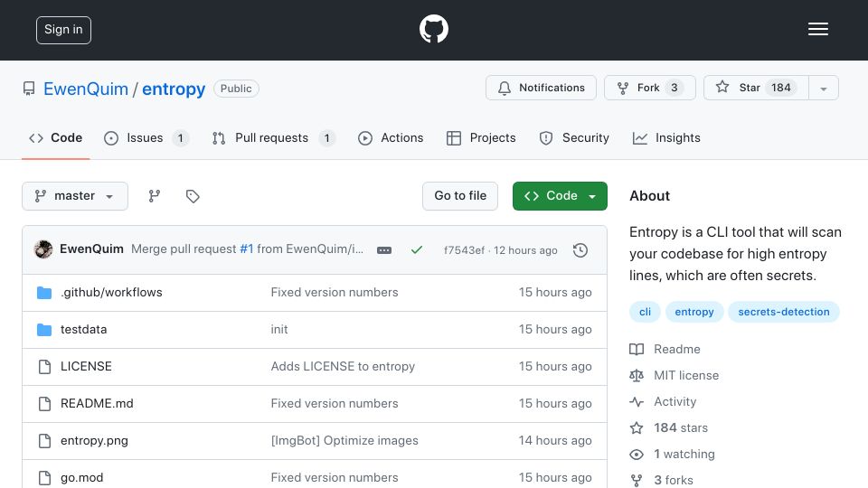Expand commit message ellipsis button

pos(384,250)
